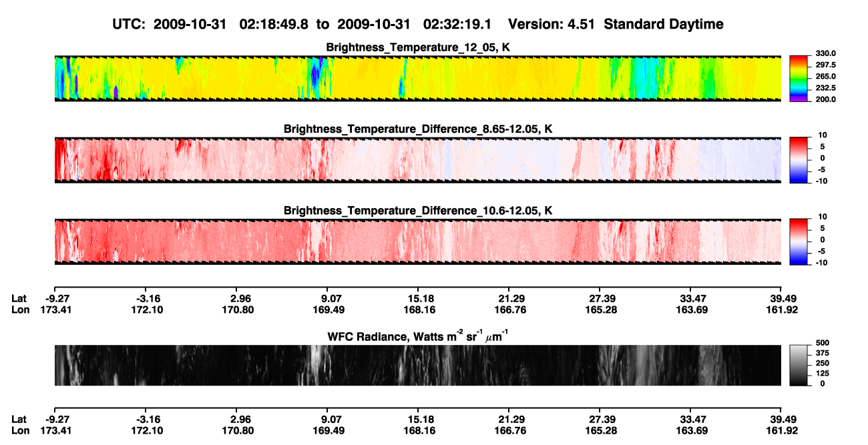Click latitude -3.16 under the 10.6-12.05 panel

149,298
